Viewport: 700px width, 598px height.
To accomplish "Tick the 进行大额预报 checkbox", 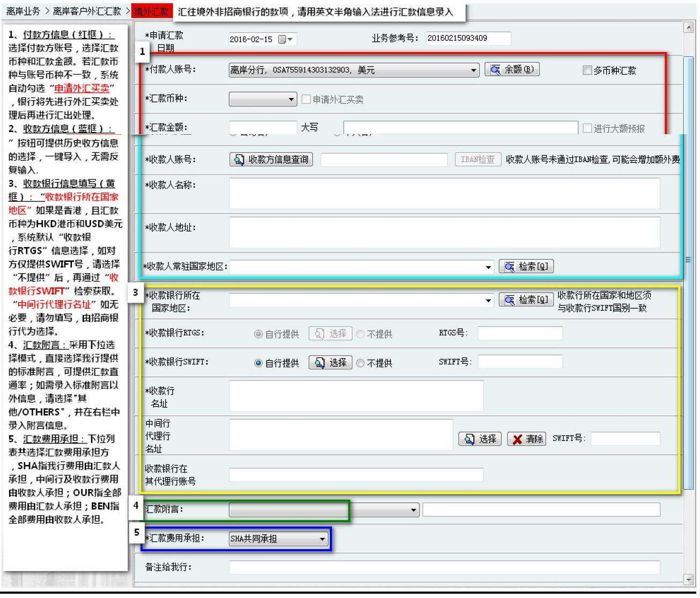I will coord(587,128).
